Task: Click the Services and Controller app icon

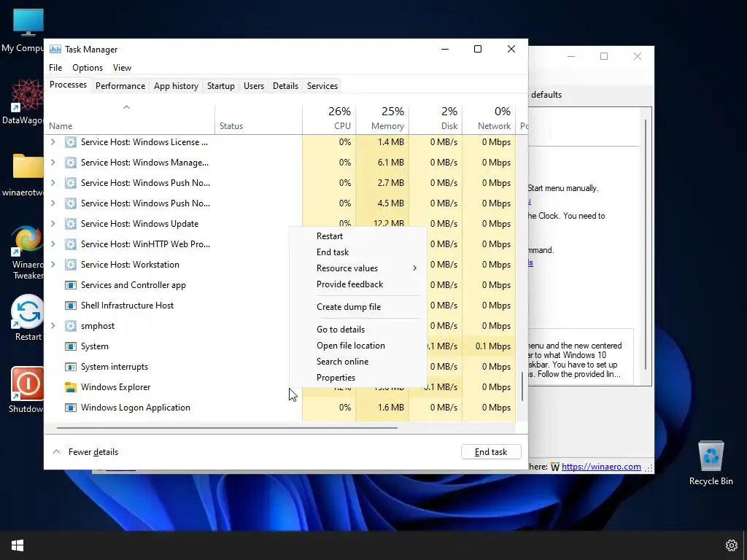Action: [71, 285]
